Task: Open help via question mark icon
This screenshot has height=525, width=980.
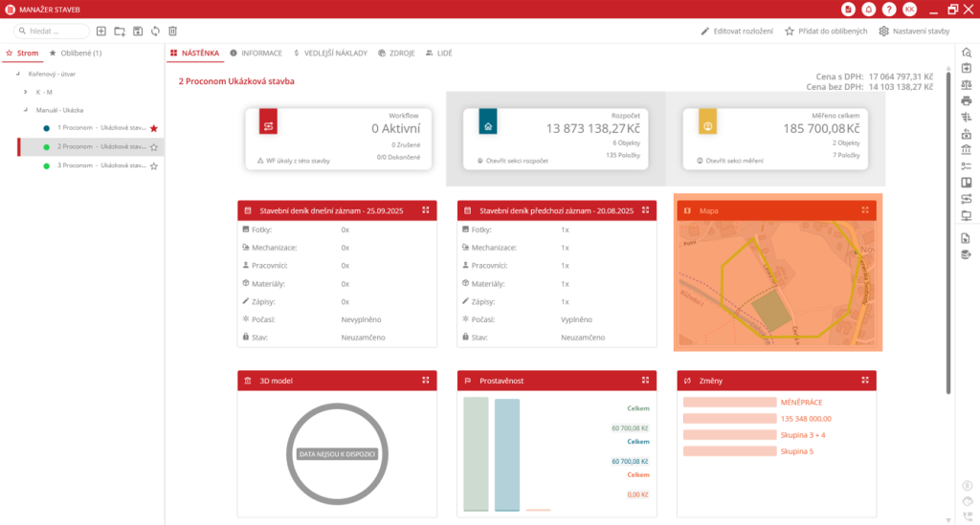Action: 889,9
